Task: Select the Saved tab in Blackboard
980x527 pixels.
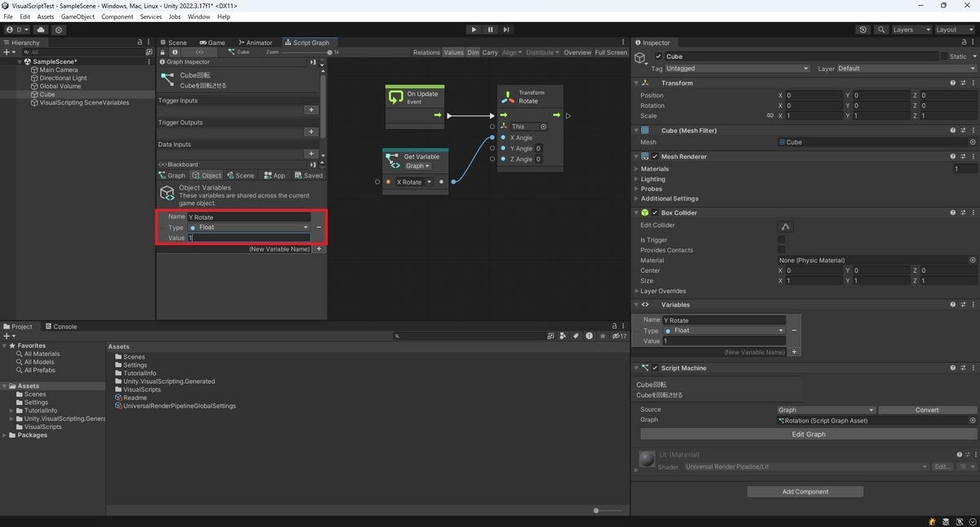Action: [309, 175]
